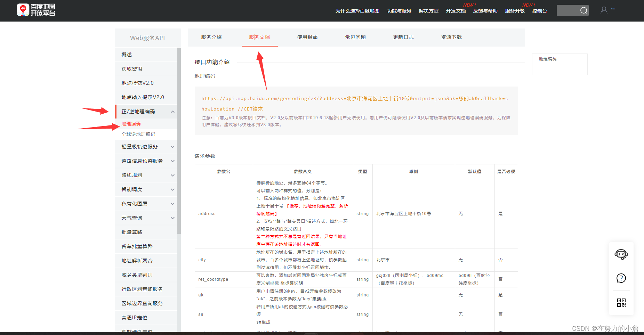The width and height of the screenshot is (644, 335).
Task: Switch to 资源下载 tab
Action: 451,37
